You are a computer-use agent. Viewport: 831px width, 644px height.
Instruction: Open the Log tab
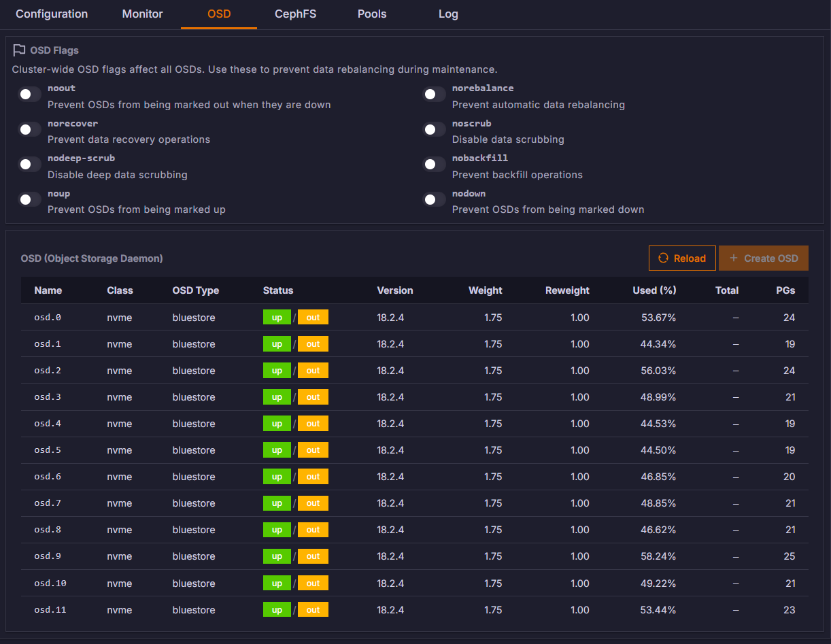tap(448, 14)
